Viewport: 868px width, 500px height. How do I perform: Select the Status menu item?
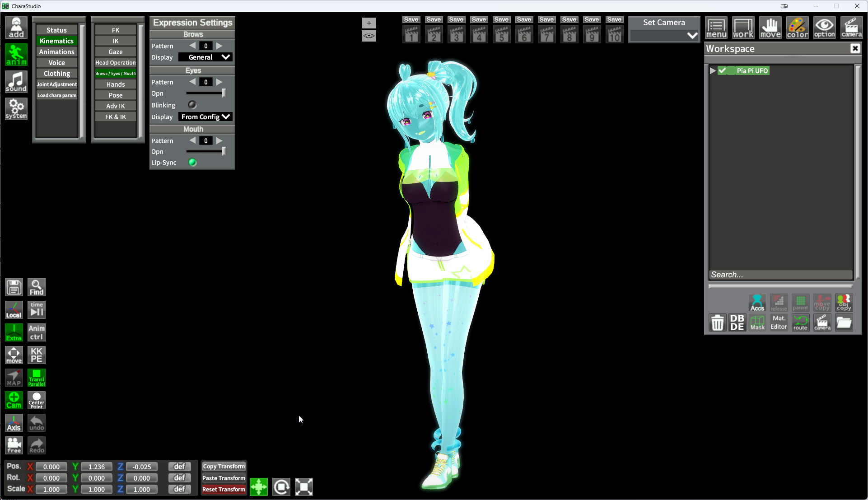[x=56, y=30]
